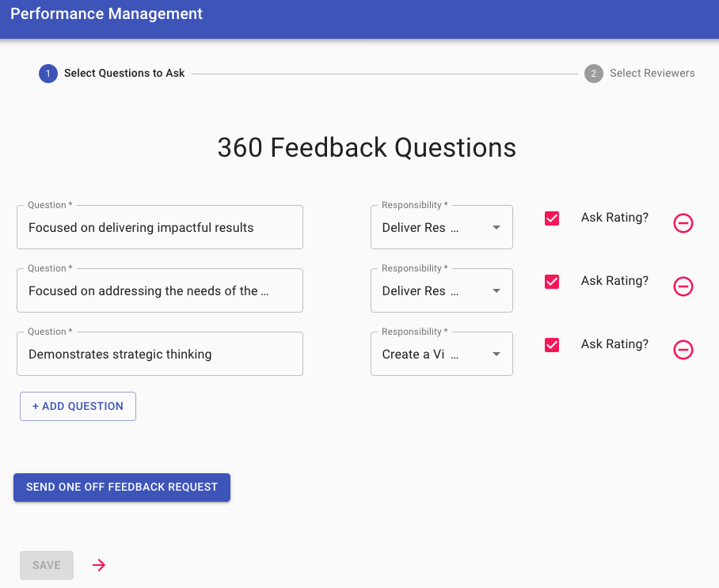Disable Ask Rating for 'Demonstrates strategic thinking'
The width and height of the screenshot is (719, 588).
(x=552, y=344)
